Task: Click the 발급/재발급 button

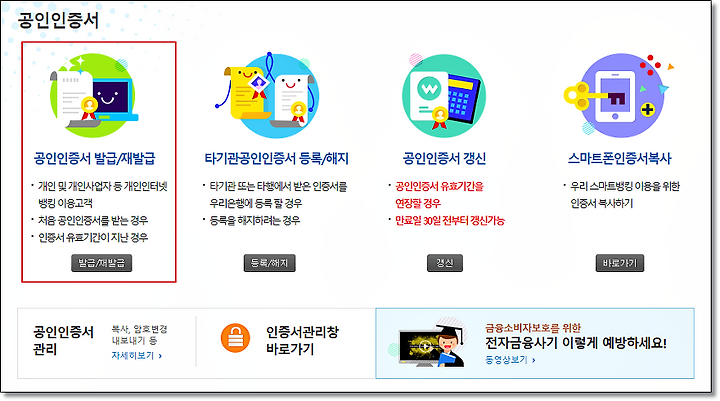Action: click(x=101, y=263)
